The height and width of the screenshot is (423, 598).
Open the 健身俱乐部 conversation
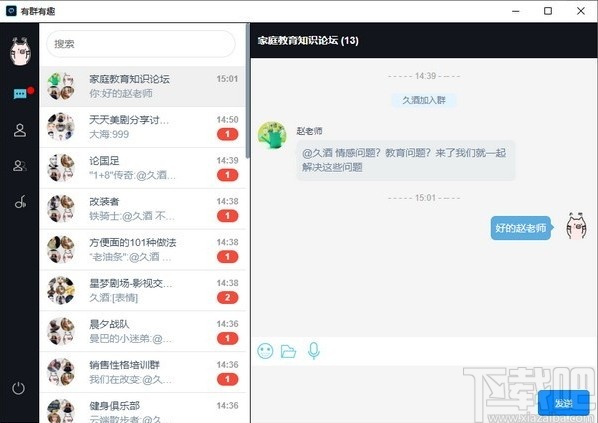click(x=143, y=408)
